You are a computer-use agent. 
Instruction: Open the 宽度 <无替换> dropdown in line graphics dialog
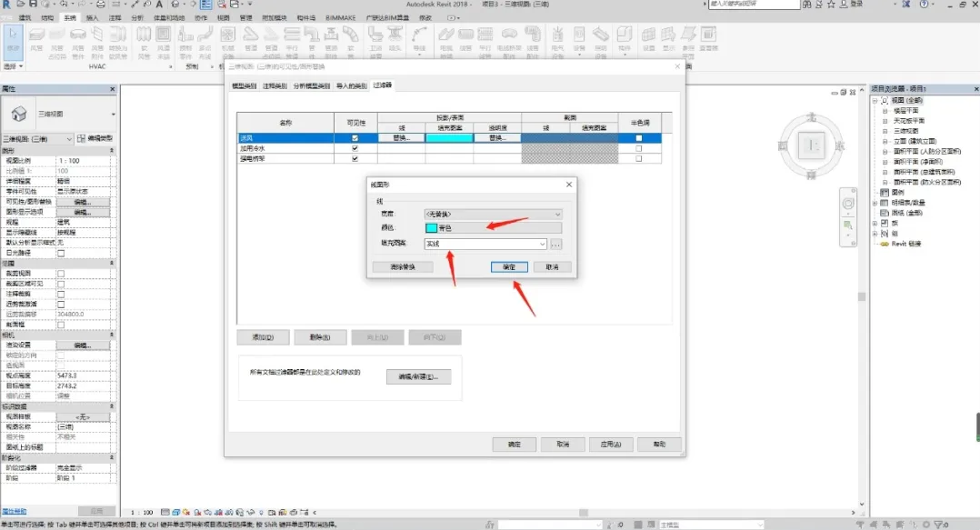[493, 214]
